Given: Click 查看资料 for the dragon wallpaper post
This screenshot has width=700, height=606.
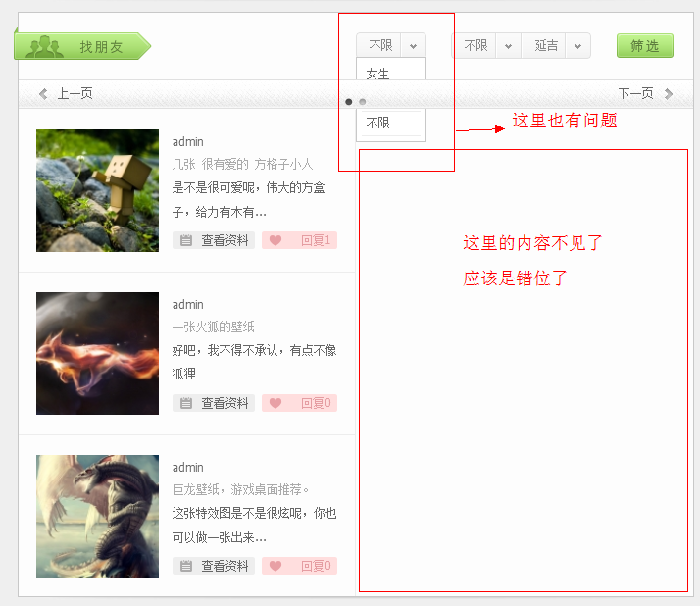Looking at the screenshot, I should click(214, 566).
